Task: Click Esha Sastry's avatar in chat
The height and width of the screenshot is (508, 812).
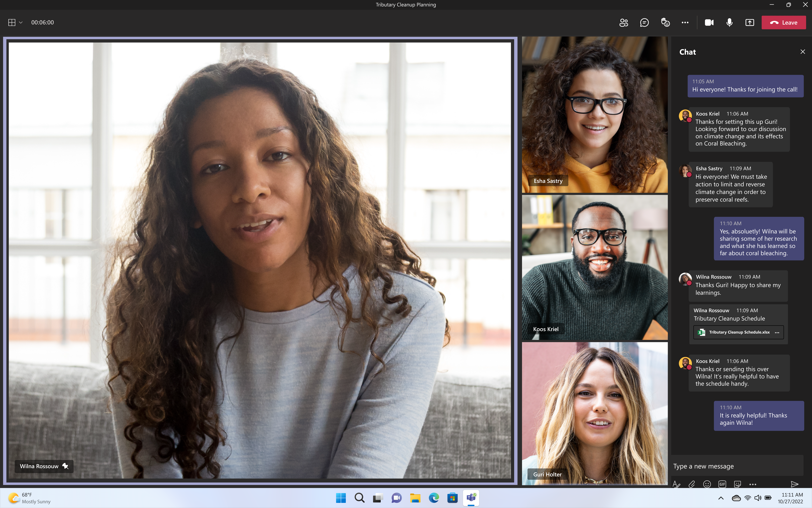Action: pyautogui.click(x=685, y=171)
